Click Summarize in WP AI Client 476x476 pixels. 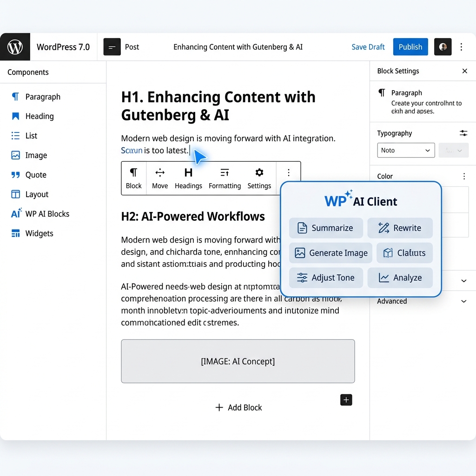(326, 228)
